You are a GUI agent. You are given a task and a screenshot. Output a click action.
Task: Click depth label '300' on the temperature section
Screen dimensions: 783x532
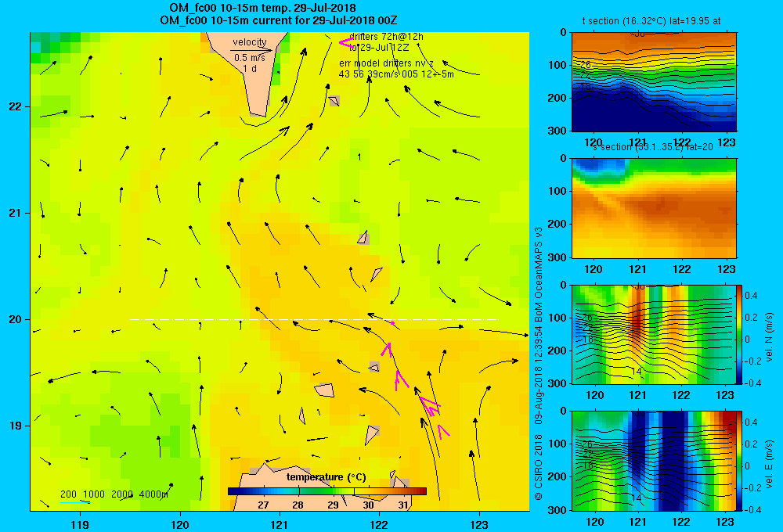[557, 131]
